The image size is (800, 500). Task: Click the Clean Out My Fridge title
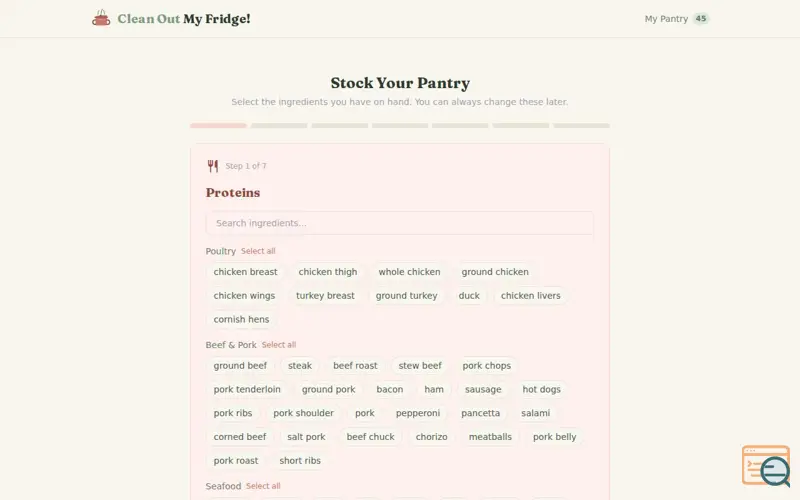click(184, 19)
